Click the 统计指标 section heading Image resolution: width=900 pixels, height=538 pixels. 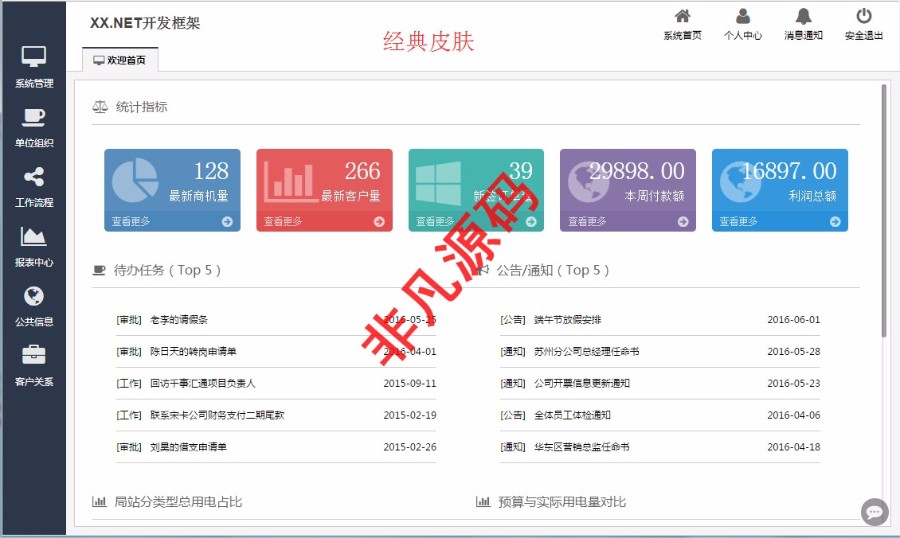(x=142, y=107)
